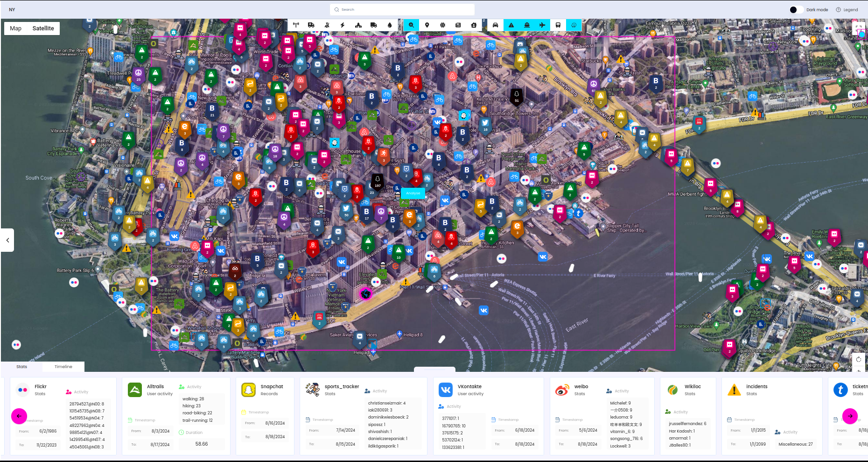This screenshot has width=868, height=462.
Task: Toggle the ambulance layer icon
Action: point(311,25)
